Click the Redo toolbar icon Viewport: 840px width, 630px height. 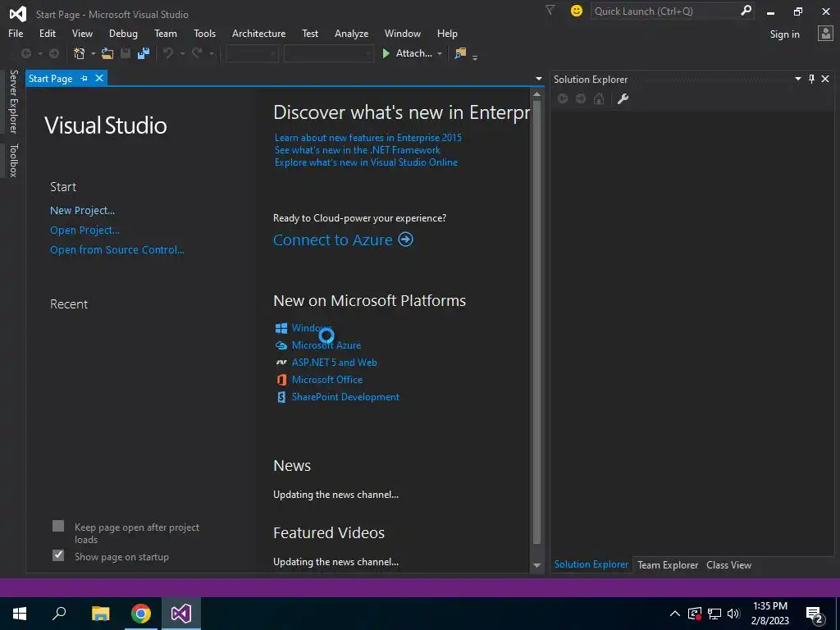pyautogui.click(x=197, y=53)
